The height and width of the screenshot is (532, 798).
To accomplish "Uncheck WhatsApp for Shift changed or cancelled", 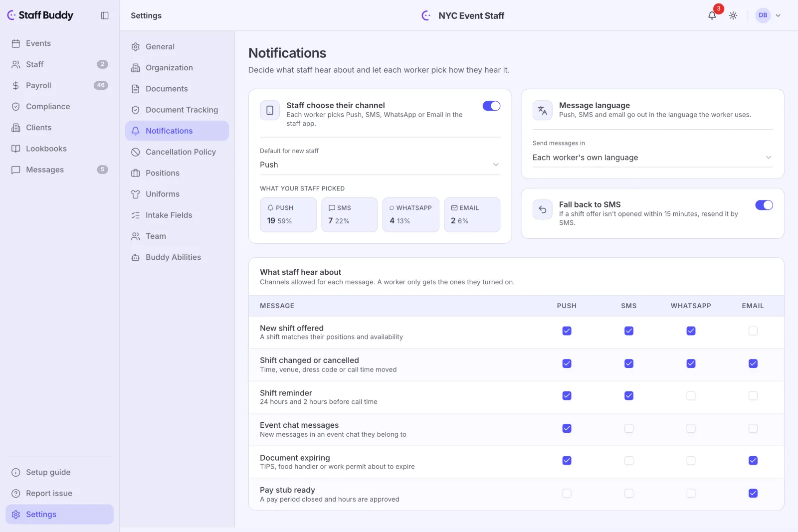I will point(691,363).
